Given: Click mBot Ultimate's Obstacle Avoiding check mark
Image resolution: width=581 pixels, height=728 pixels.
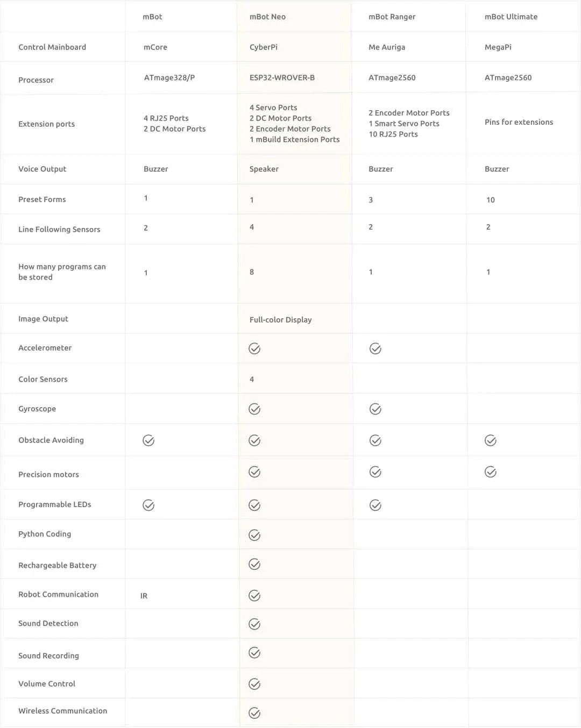Looking at the screenshot, I should pos(491,441).
